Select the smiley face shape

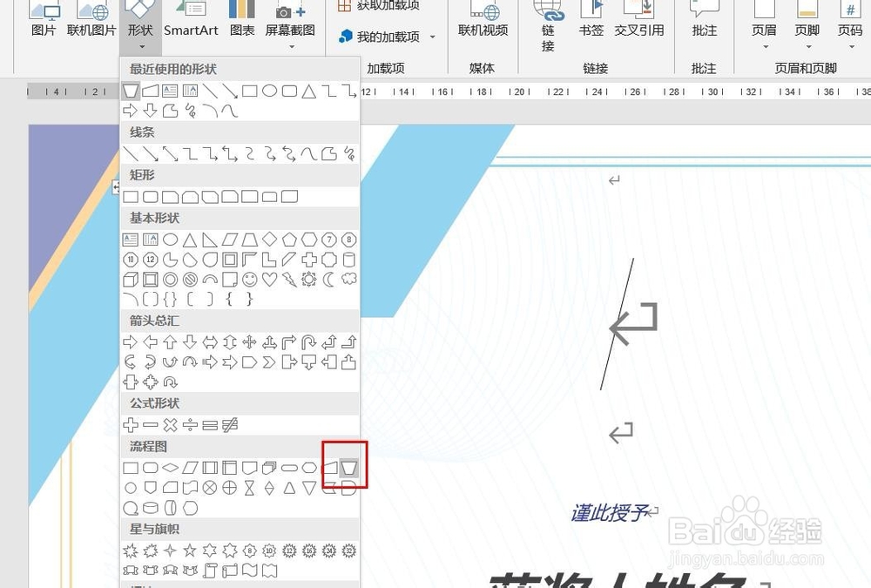coord(250,279)
